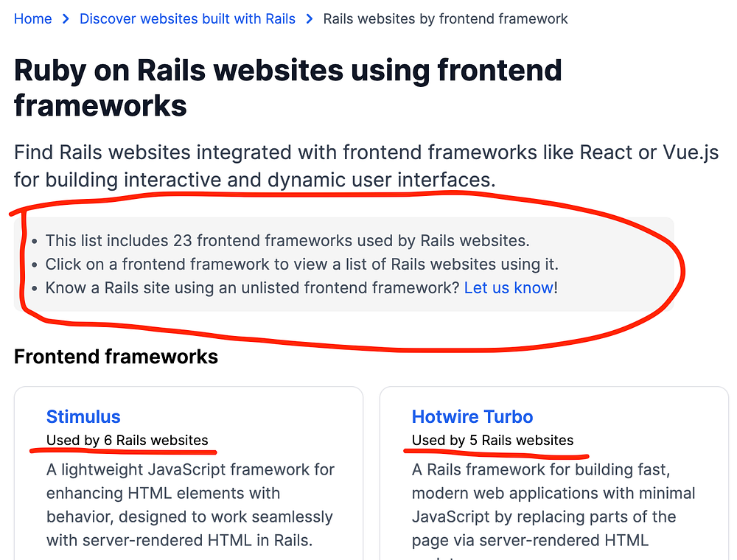Open the Home breadcrumb link
The height and width of the screenshot is (560, 737).
[33, 19]
